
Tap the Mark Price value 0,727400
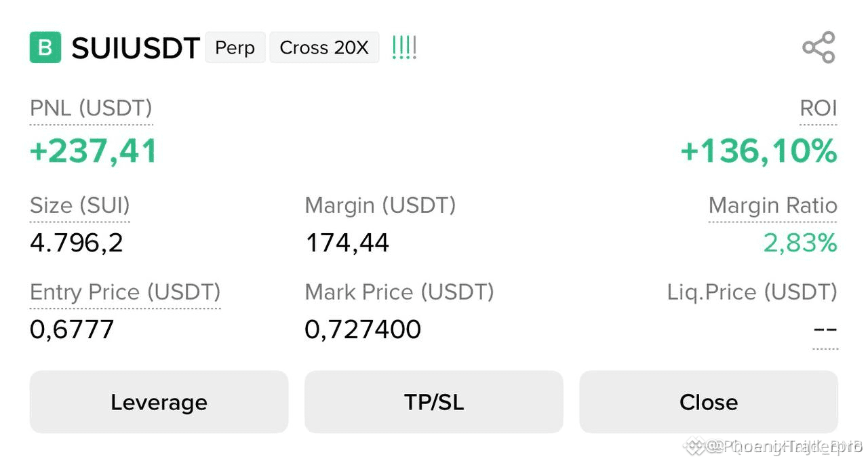click(363, 329)
